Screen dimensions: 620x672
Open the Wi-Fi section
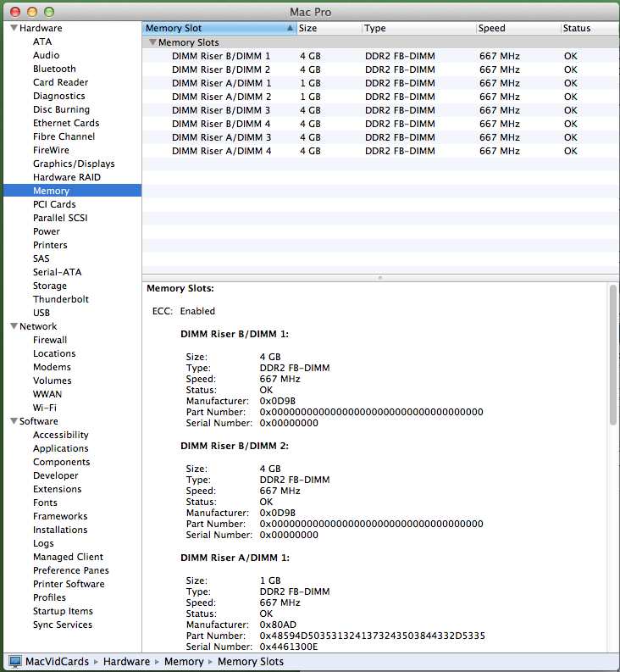coord(45,408)
